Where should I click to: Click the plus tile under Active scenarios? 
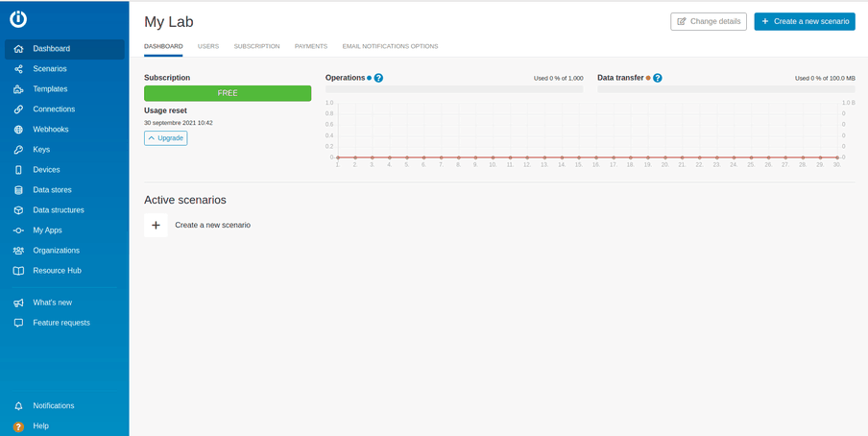(x=156, y=225)
